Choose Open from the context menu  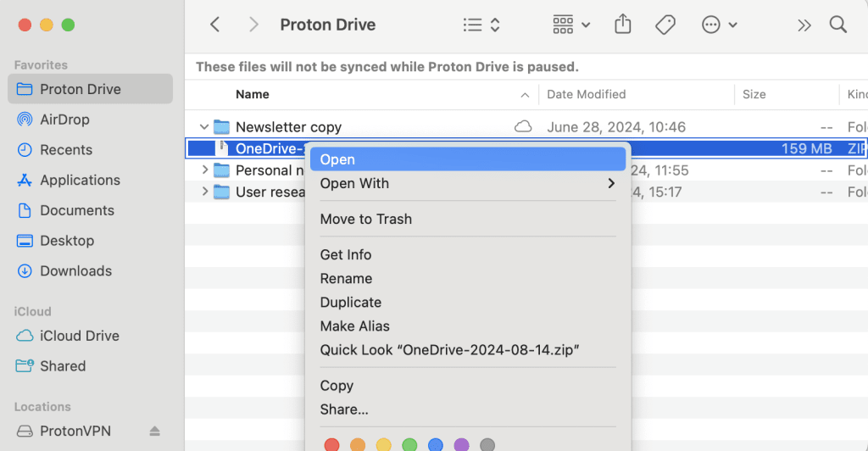click(x=468, y=159)
